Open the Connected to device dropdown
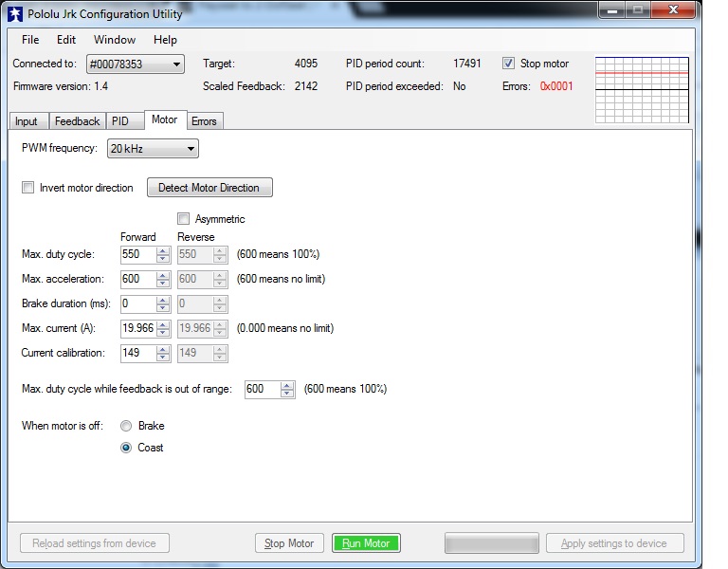 click(136, 64)
